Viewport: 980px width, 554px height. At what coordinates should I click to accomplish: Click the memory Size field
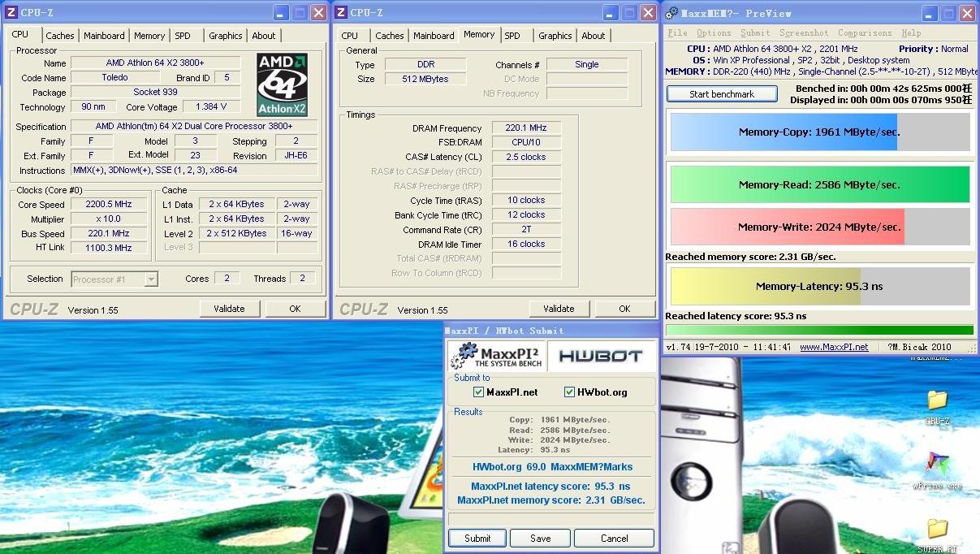tap(425, 80)
